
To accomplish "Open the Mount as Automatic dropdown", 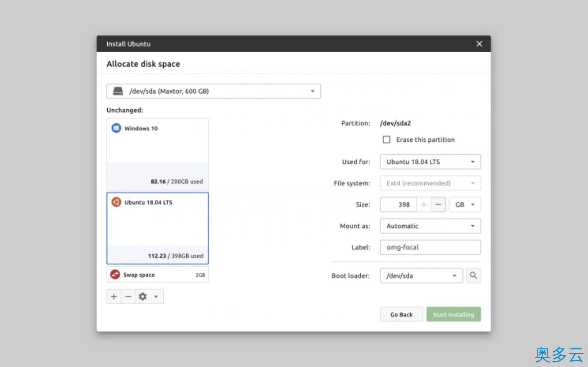I will [x=430, y=226].
